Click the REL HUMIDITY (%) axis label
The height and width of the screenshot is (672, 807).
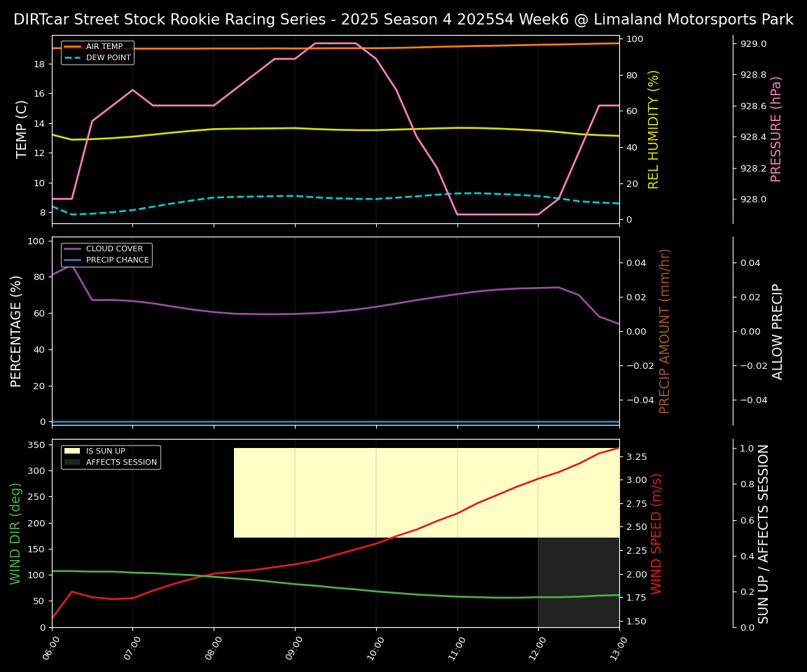pos(654,129)
